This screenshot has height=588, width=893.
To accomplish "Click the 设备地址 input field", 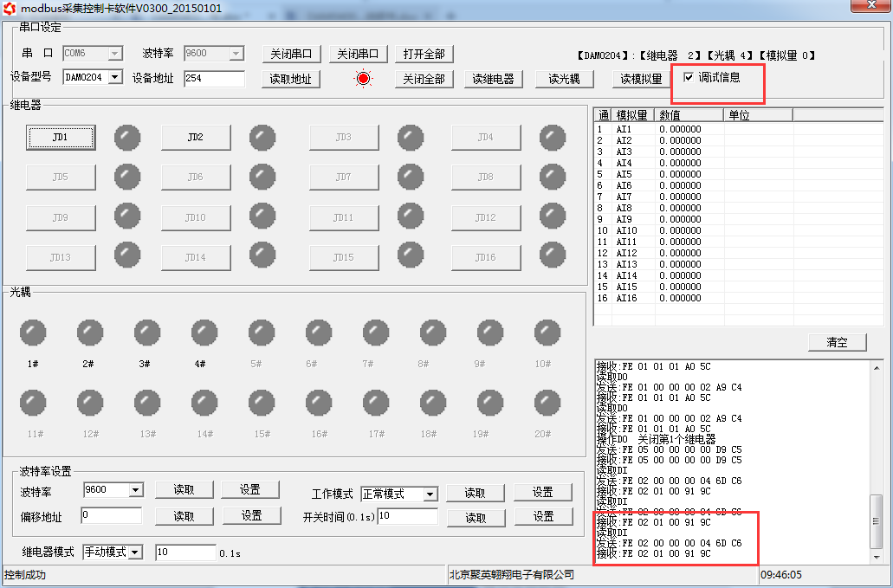I will (214, 79).
